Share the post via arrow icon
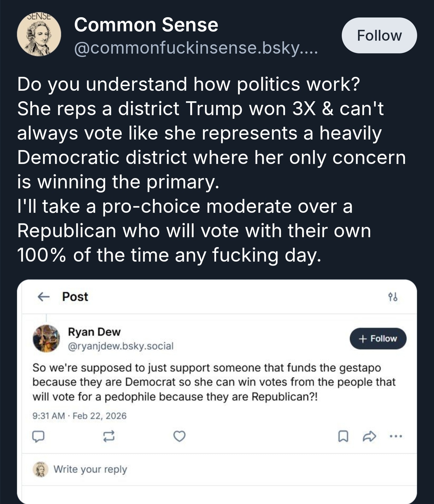The width and height of the screenshot is (434, 504). [x=369, y=436]
